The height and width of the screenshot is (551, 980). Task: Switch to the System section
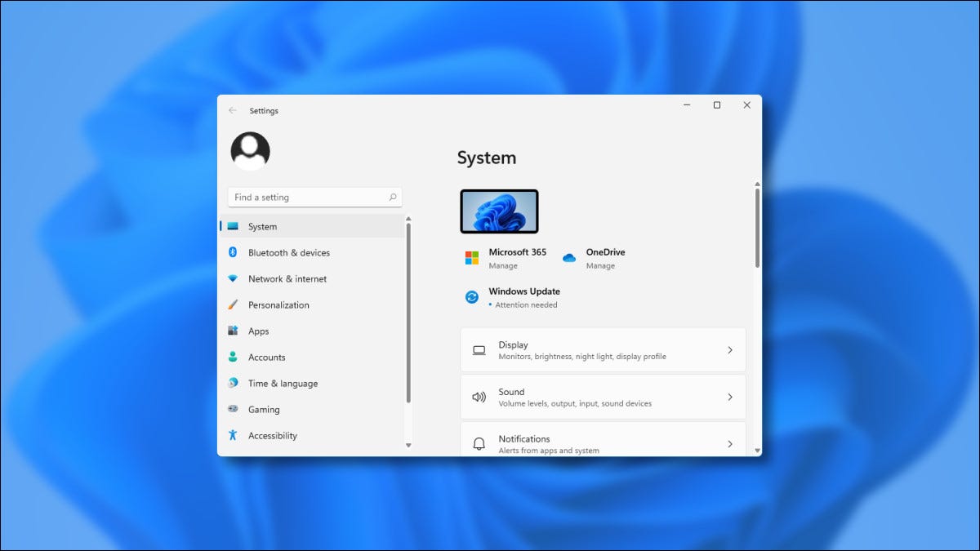(261, 226)
